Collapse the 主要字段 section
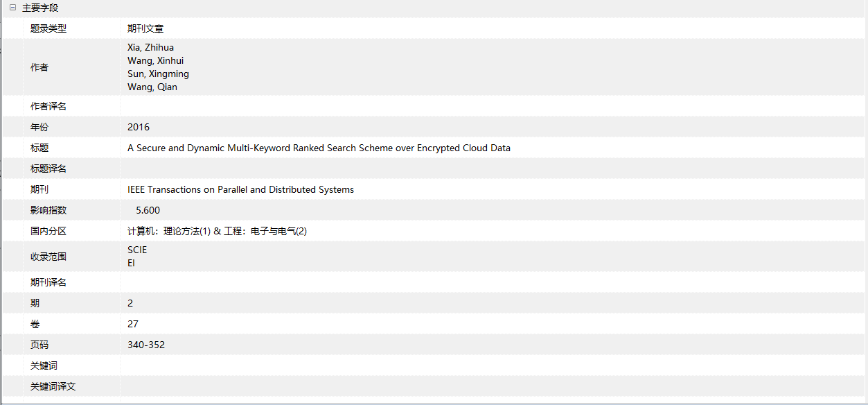This screenshot has width=868, height=405. coord(12,8)
